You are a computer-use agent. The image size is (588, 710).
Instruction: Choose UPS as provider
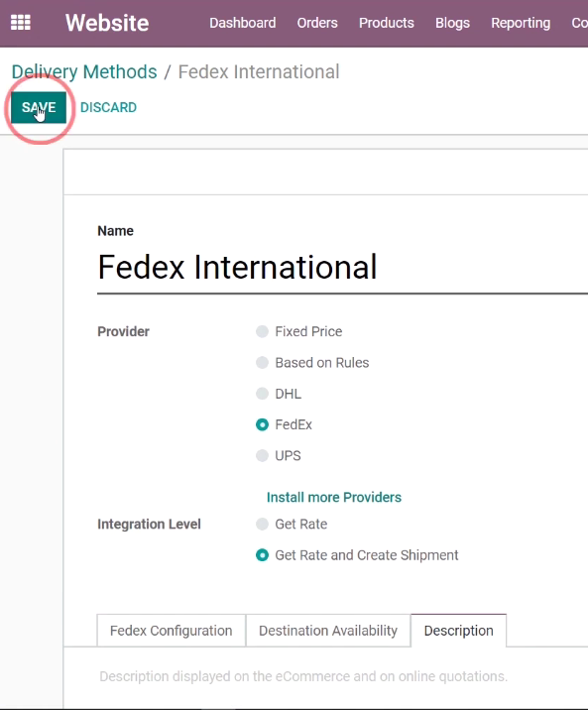[x=262, y=455]
